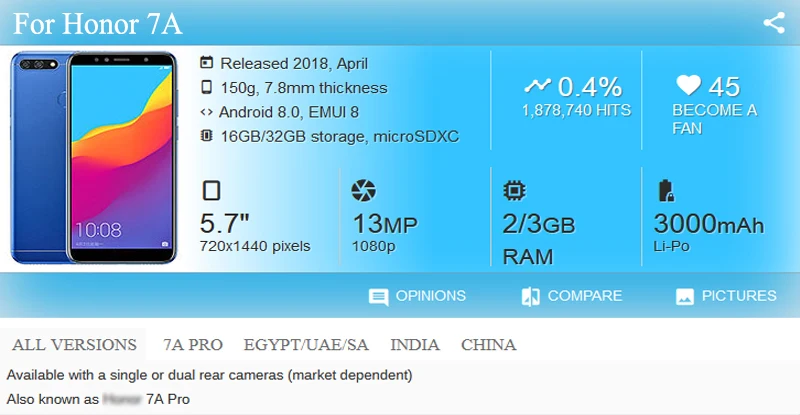The height and width of the screenshot is (415, 800).
Task: Click the 0.4% popularity value
Action: [590, 87]
